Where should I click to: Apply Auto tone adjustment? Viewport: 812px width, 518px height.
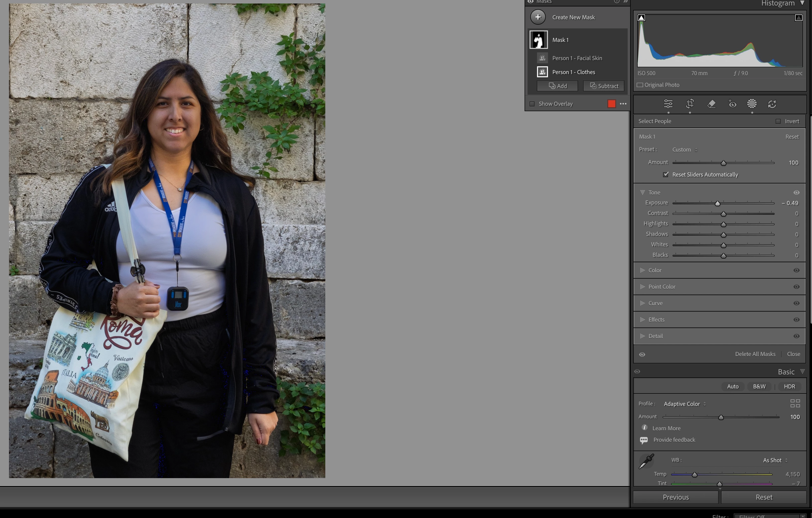point(732,387)
